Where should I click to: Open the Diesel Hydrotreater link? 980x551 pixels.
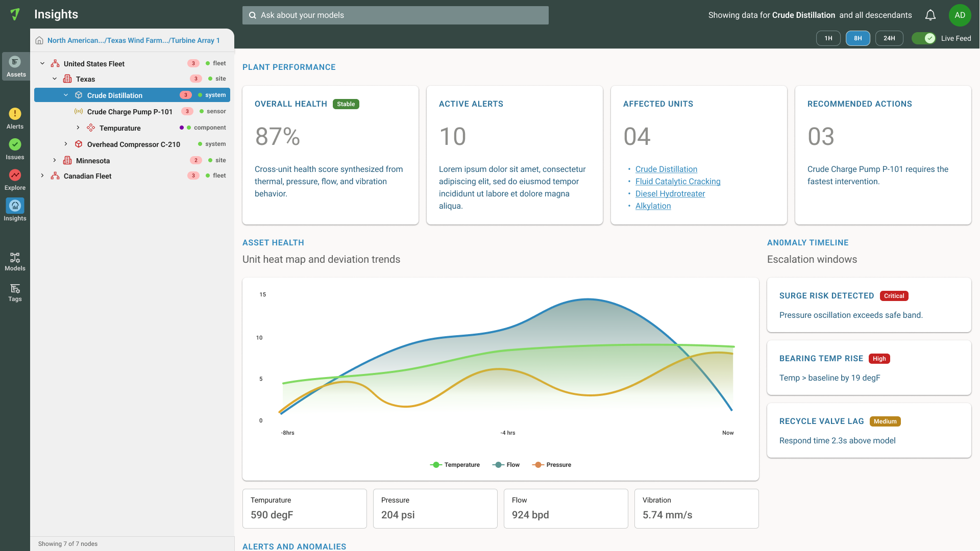click(x=670, y=194)
